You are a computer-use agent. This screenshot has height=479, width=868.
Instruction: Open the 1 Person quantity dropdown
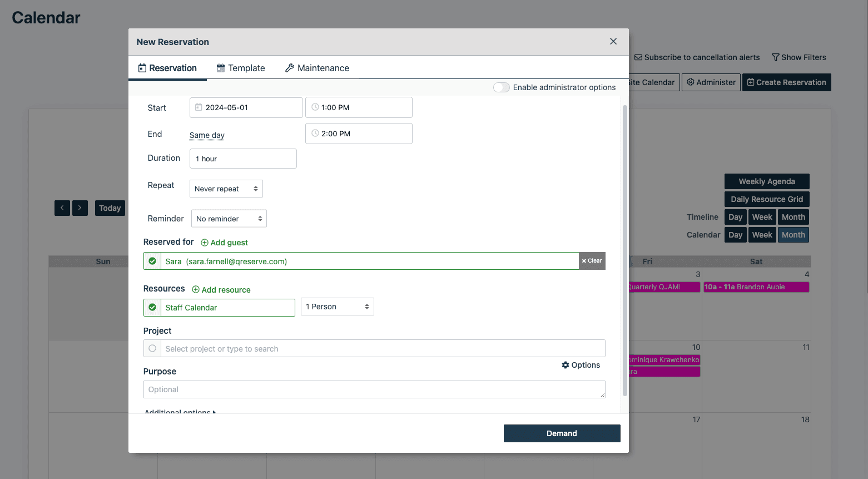point(337,307)
